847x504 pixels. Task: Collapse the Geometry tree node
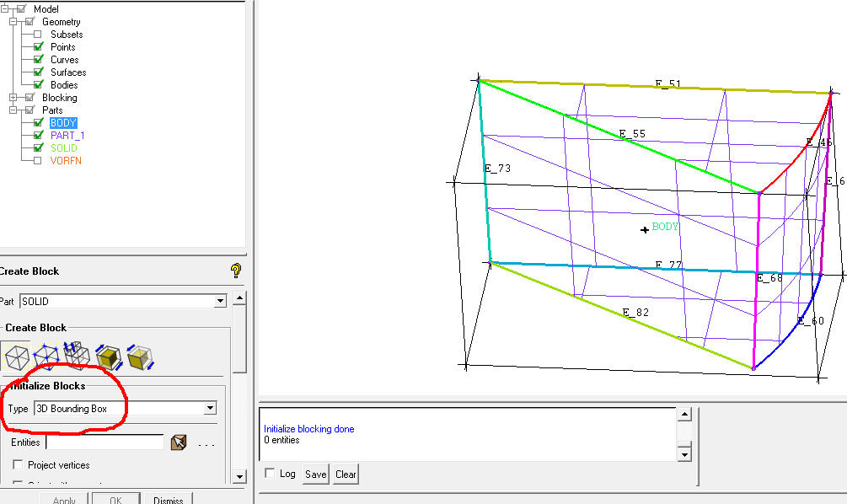point(13,22)
